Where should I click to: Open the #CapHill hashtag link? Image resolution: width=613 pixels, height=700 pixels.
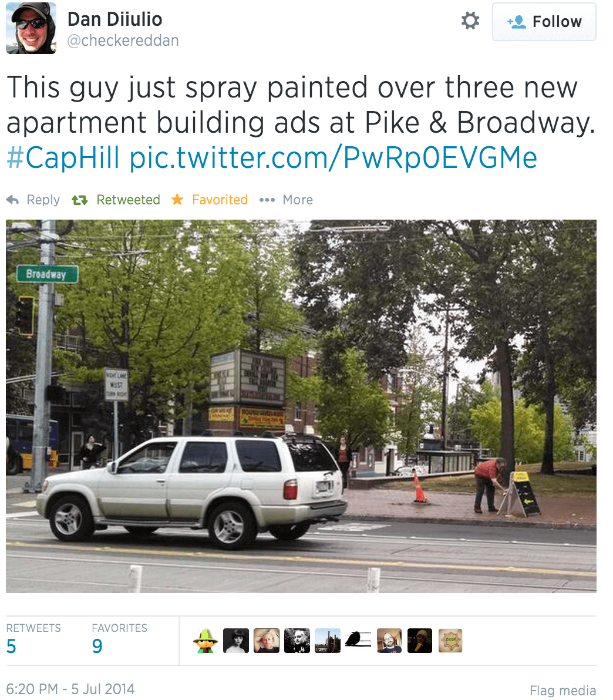click(63, 157)
